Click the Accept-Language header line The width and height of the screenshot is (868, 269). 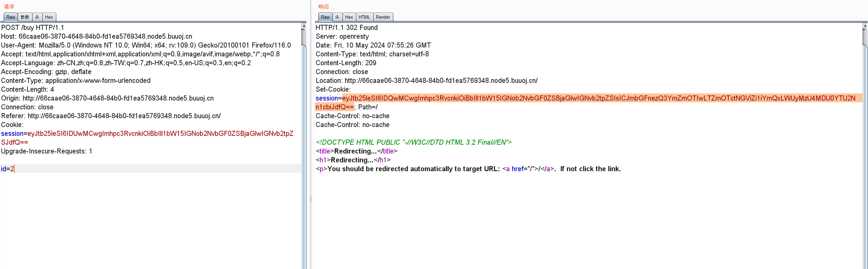tap(126, 63)
